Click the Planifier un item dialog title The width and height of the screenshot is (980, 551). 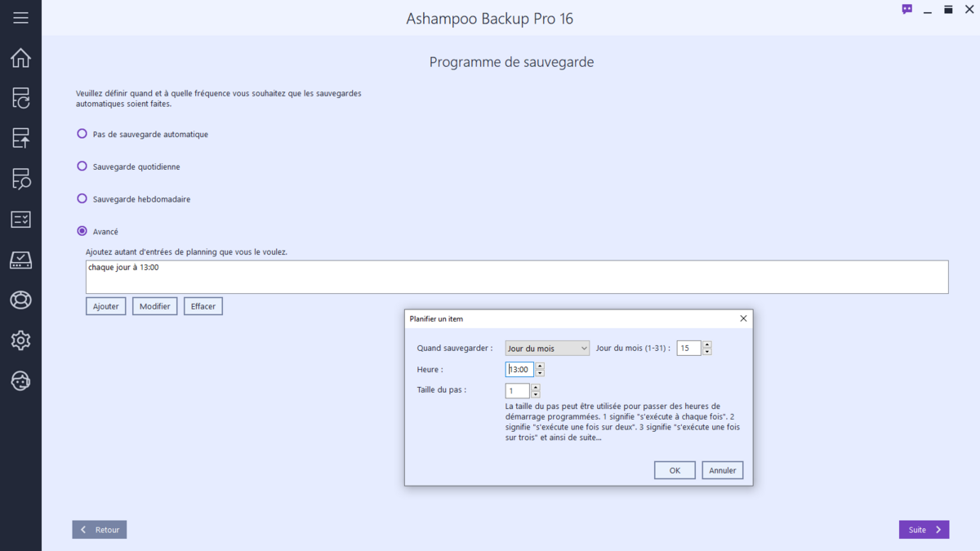click(436, 318)
